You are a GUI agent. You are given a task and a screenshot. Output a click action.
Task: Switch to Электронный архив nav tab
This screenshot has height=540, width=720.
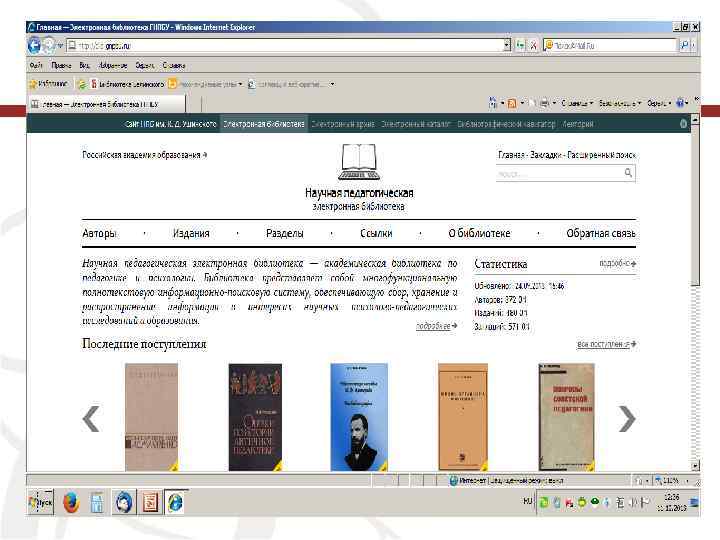(x=343, y=124)
